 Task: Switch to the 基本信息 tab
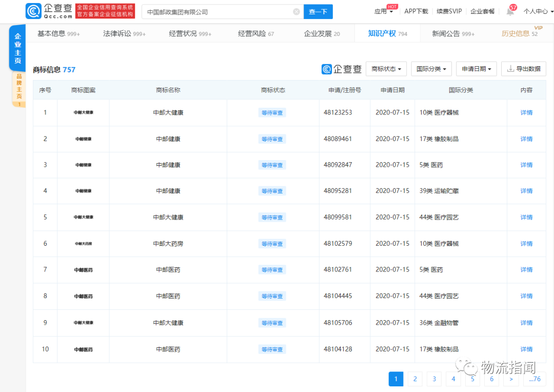(58, 34)
